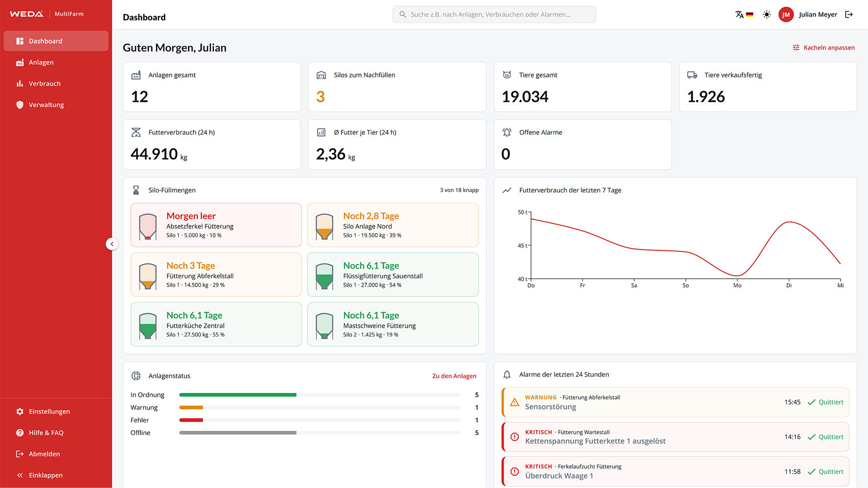868x488 pixels.
Task: Click Kacheln anpassen
Action: 824,48
